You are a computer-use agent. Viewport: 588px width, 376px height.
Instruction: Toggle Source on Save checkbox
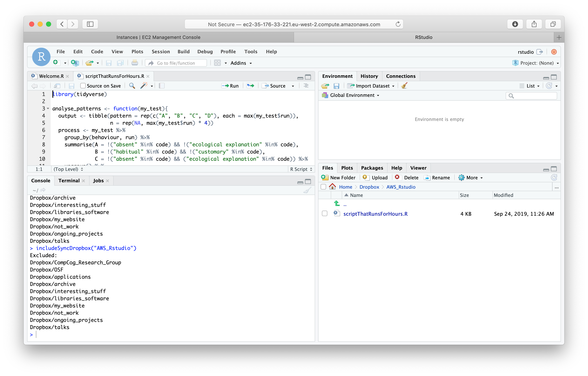(x=83, y=86)
